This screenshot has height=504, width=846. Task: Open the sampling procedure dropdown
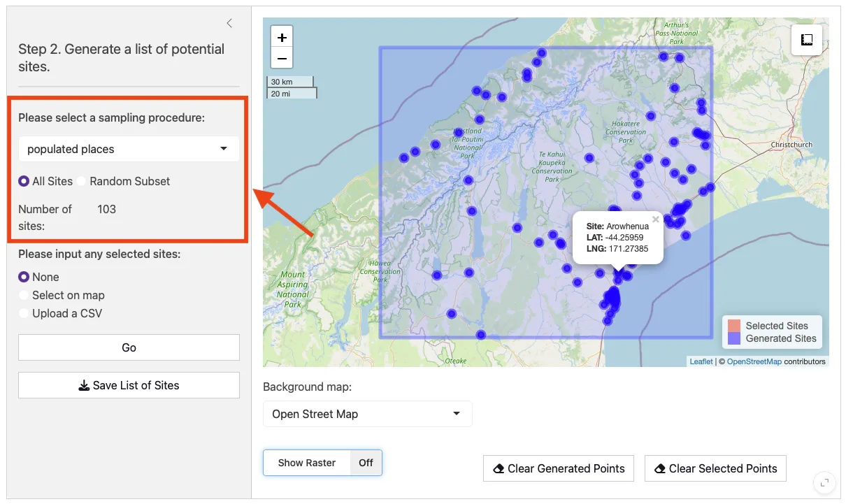(129, 149)
